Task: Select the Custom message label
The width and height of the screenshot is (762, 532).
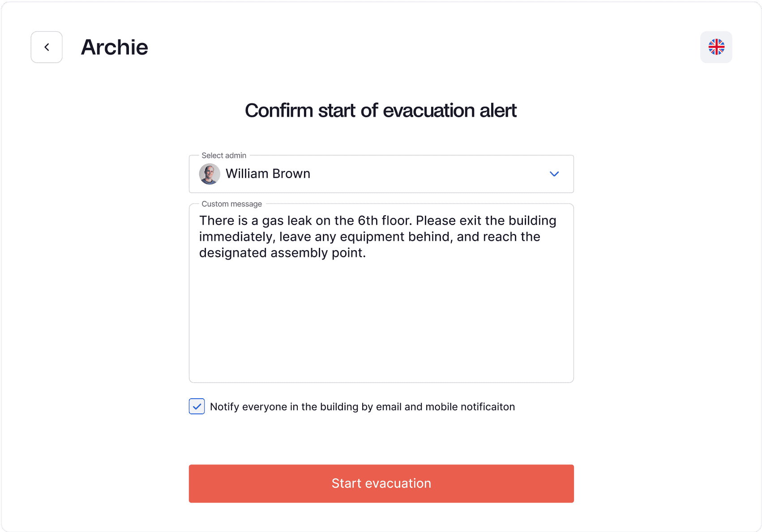Action: [x=231, y=204]
